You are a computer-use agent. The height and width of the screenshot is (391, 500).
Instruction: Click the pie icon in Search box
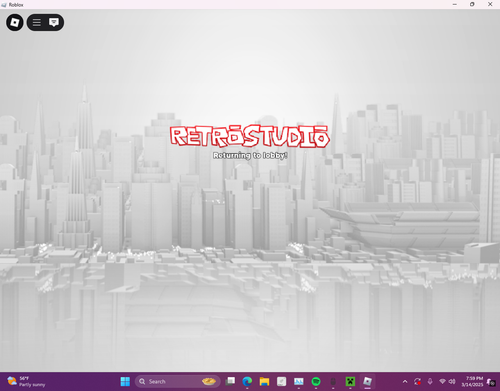[209, 381]
